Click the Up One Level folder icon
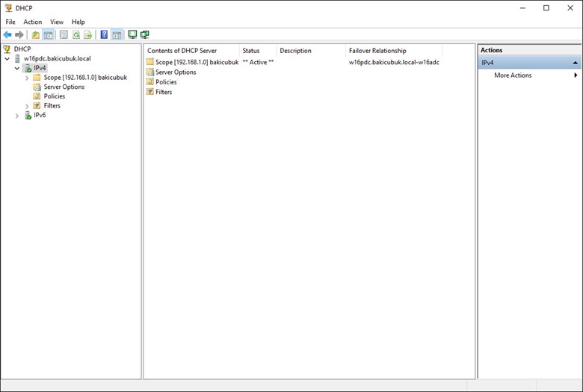 (x=35, y=35)
